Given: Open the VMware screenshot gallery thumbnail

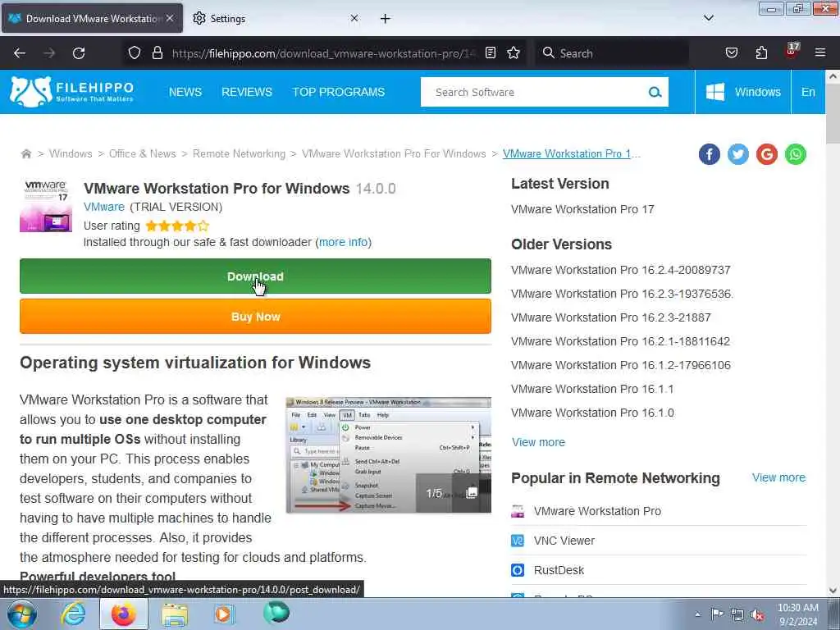Looking at the screenshot, I should (388, 454).
